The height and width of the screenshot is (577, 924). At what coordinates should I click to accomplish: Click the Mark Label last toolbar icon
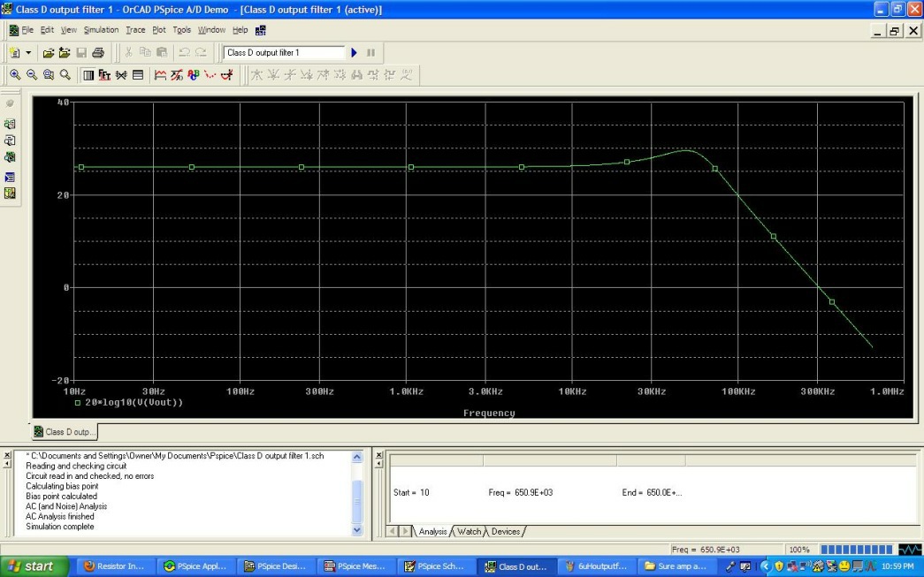(x=406, y=75)
